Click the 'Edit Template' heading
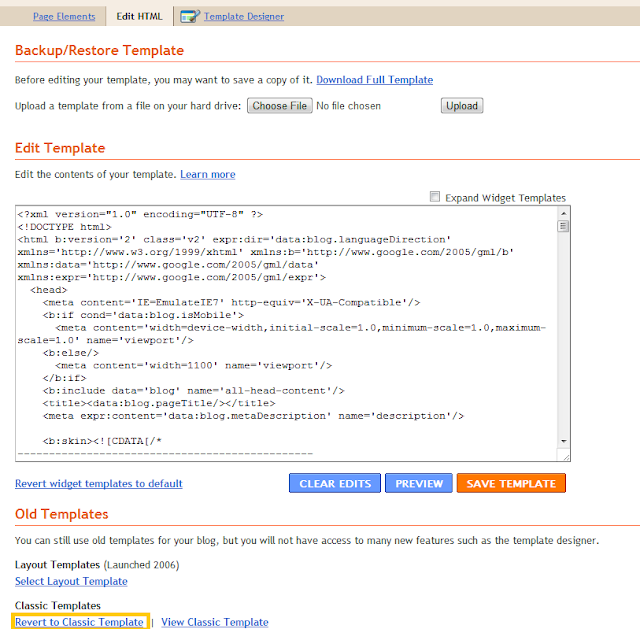 (60, 148)
